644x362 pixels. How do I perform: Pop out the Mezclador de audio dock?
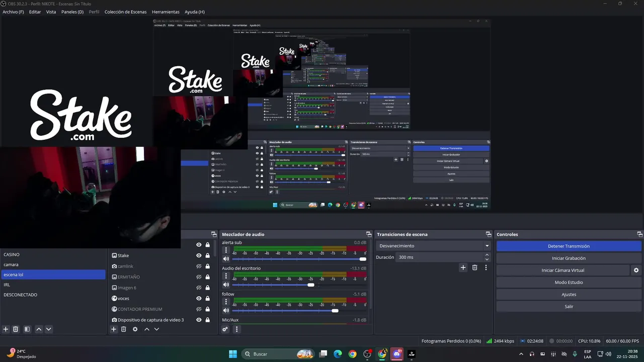369,234
